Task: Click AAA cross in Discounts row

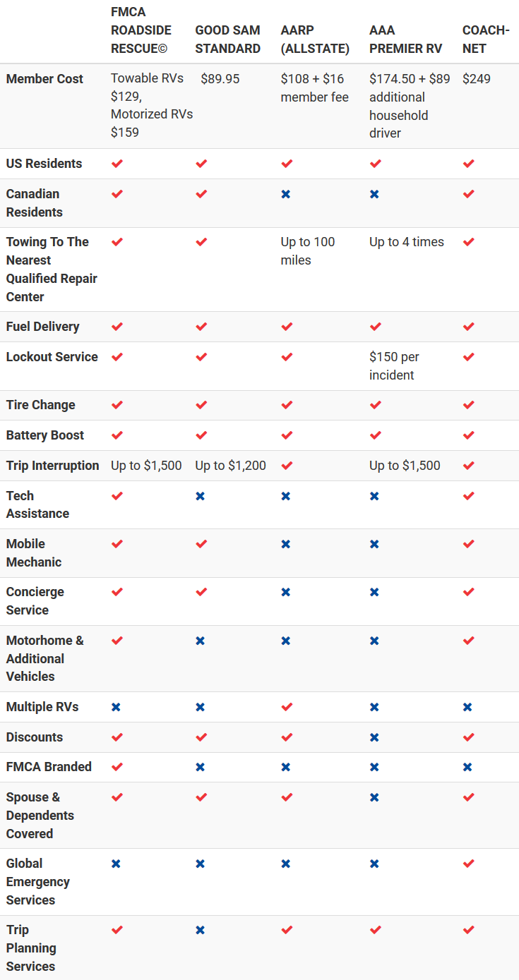Action: 374,737
